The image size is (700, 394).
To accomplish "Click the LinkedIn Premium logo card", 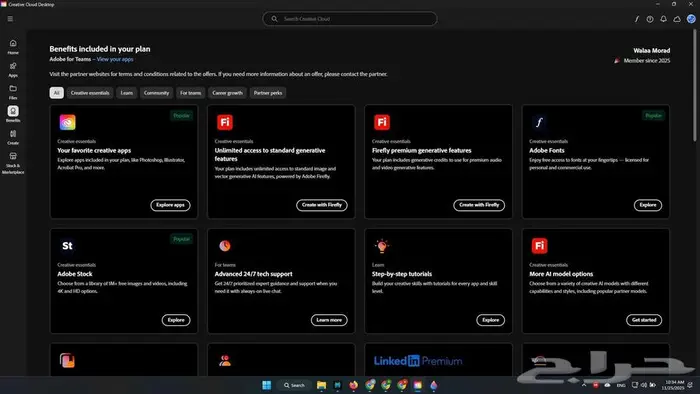I will (x=418, y=361).
